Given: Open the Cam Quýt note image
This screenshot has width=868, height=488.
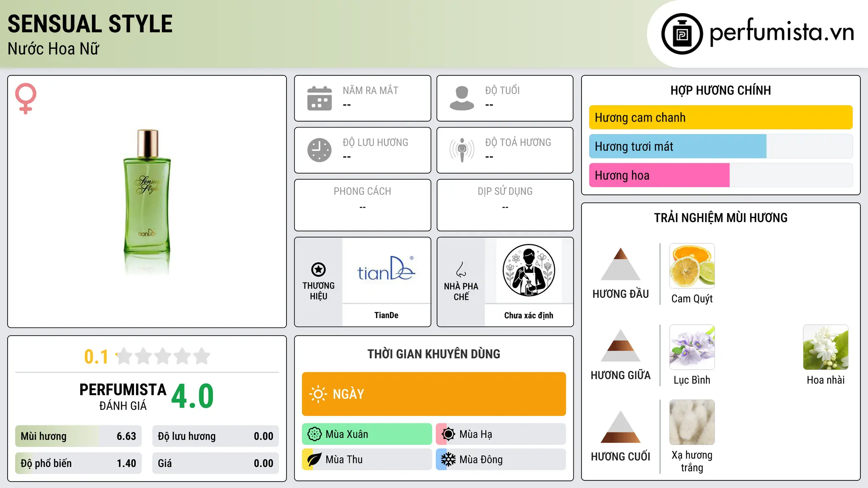Looking at the screenshot, I should point(692,266).
